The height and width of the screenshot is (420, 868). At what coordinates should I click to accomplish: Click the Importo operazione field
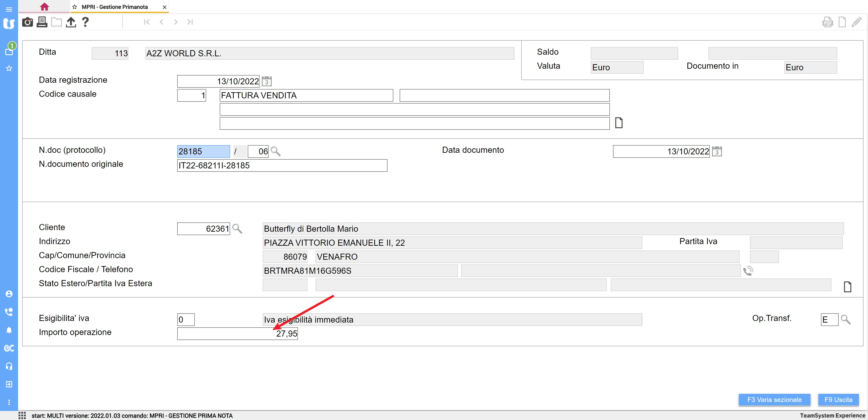pyautogui.click(x=237, y=333)
